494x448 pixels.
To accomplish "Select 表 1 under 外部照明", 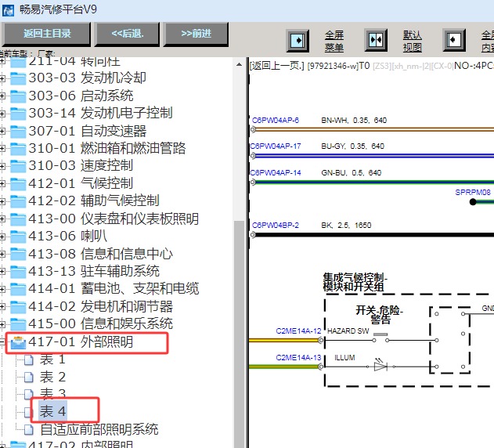I will point(52,359).
